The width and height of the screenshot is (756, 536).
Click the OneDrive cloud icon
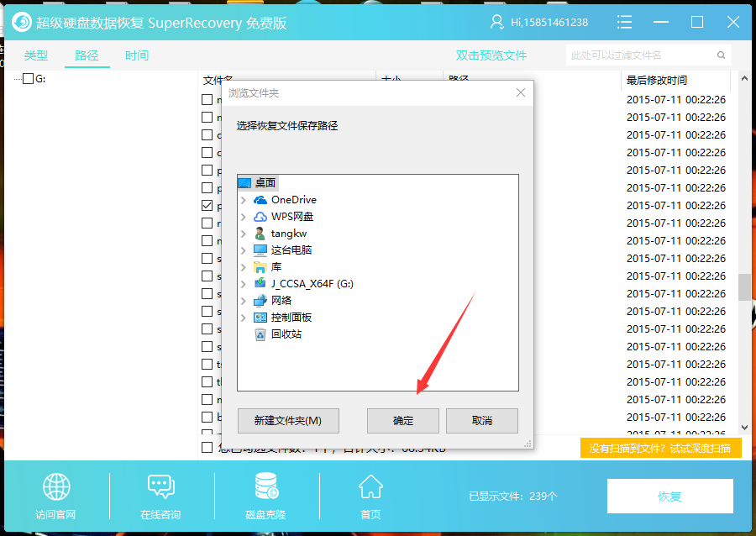pyautogui.click(x=260, y=200)
